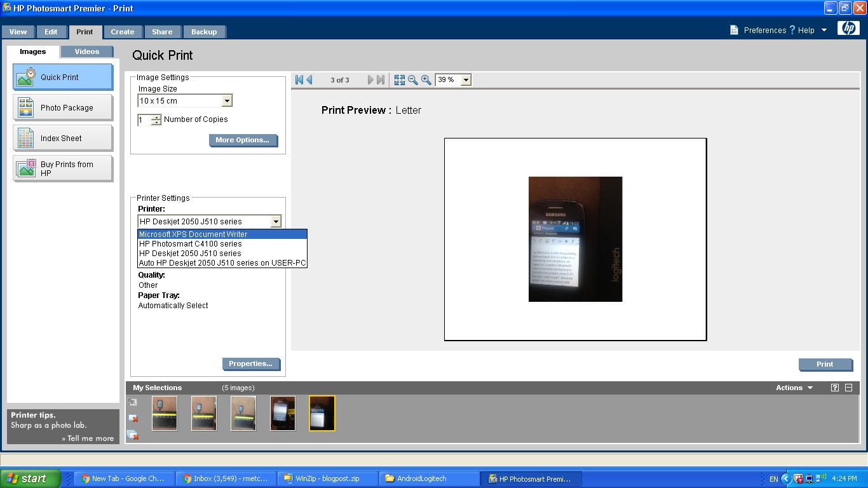Open Buy Prints from HP
The width and height of the screenshot is (868, 488).
[63, 168]
